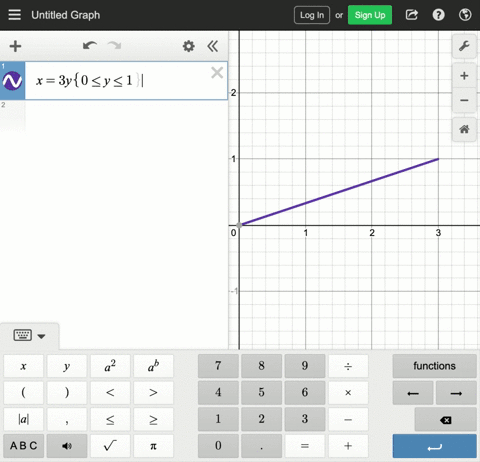Tap the plus key on keypad
This screenshot has width=480, height=462.
pos(348,446)
